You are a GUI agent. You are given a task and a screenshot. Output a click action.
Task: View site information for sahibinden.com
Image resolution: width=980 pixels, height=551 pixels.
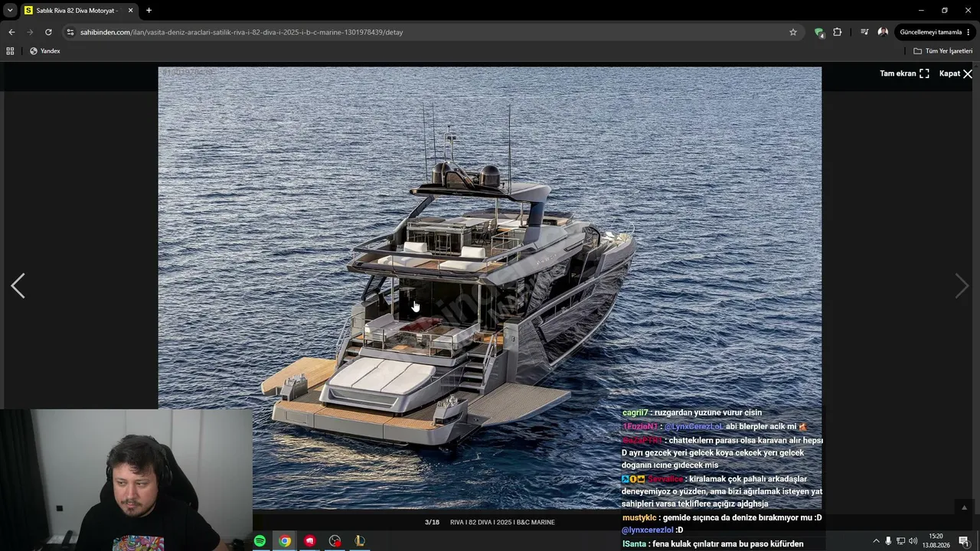pos(70,32)
